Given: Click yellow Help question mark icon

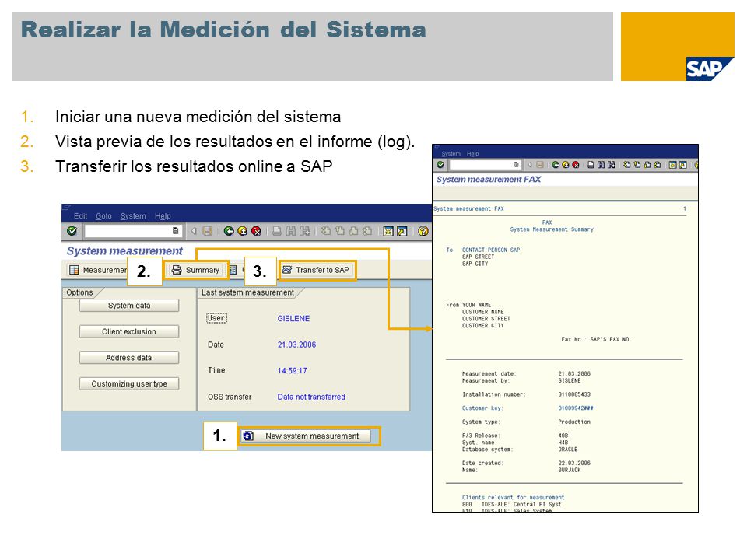Looking at the screenshot, I should pos(423,231).
